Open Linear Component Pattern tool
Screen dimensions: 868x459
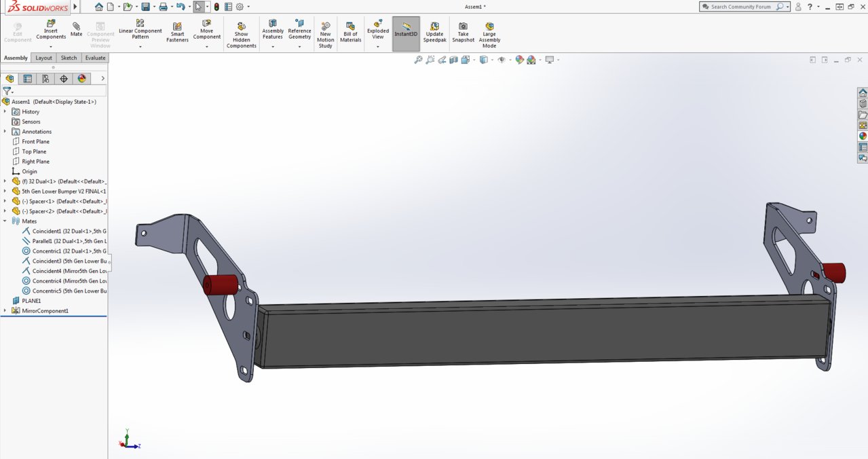click(x=140, y=30)
